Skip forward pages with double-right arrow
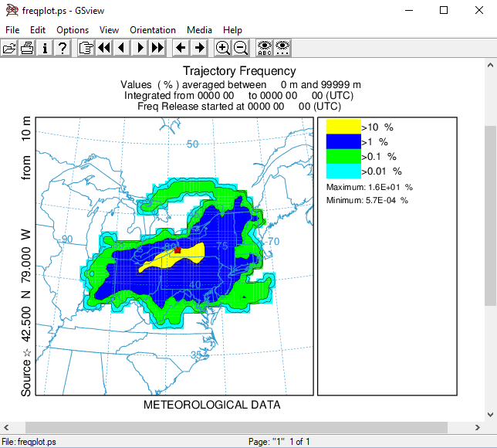This screenshot has height=448, width=497. [x=157, y=48]
